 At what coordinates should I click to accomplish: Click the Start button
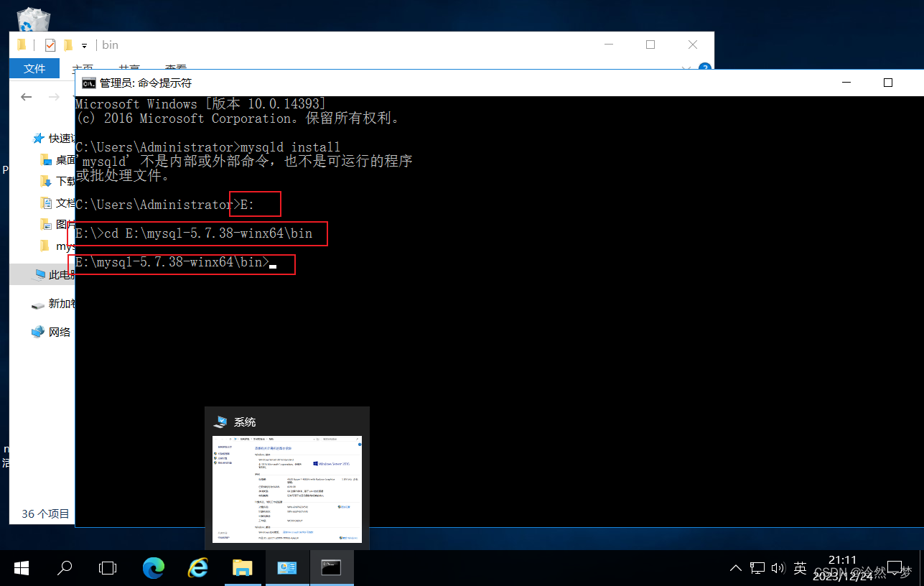(21, 568)
